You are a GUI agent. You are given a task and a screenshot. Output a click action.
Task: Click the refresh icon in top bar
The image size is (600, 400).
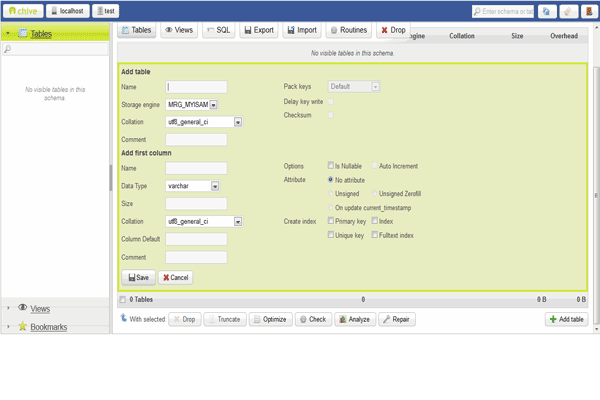(546, 11)
